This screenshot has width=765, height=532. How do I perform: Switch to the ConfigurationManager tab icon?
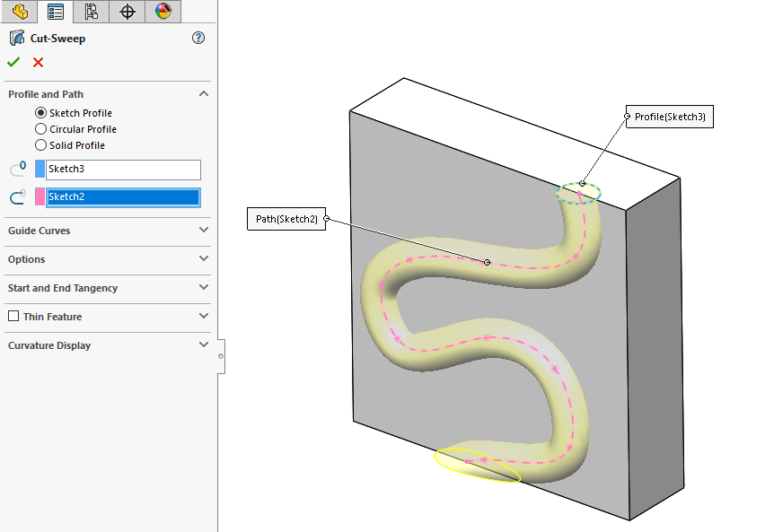point(90,12)
